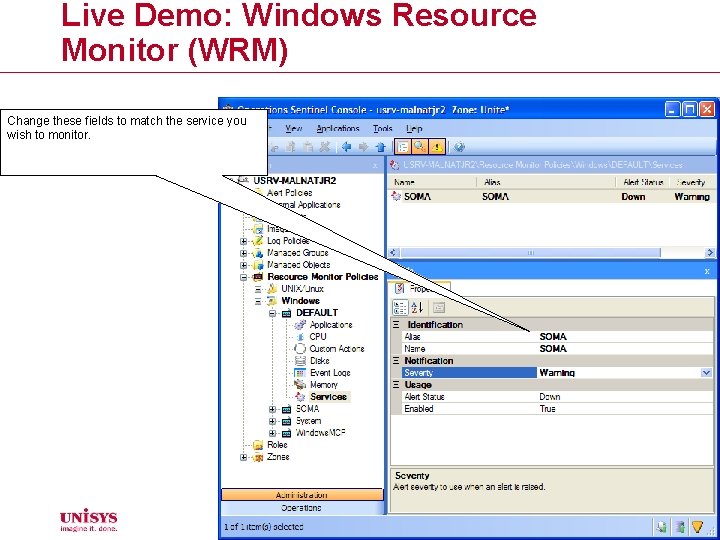Expand the SOMA policy node
This screenshot has width=720, height=540.
click(272, 409)
